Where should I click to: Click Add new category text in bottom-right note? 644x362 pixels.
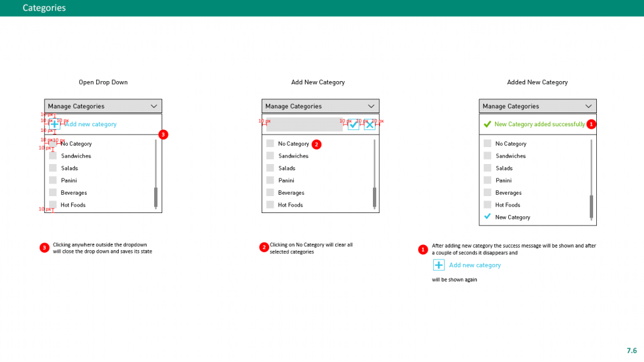pyautogui.click(x=475, y=265)
